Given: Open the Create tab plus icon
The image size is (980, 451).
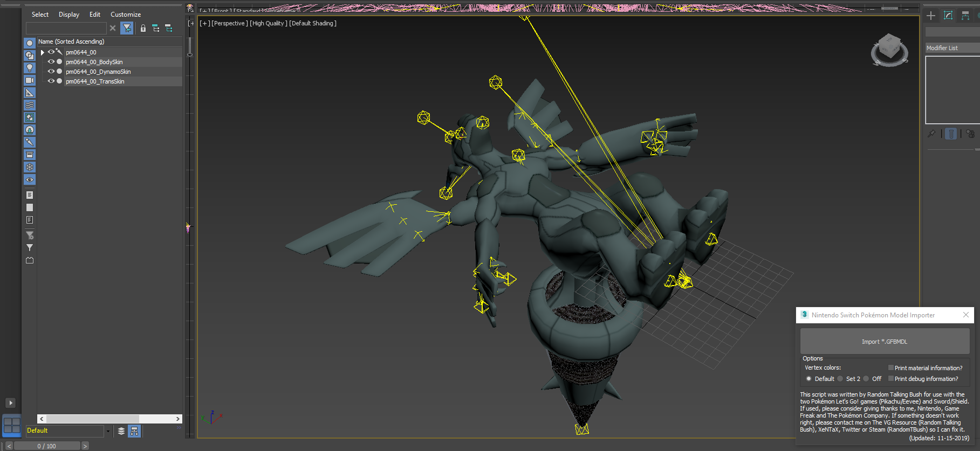Looking at the screenshot, I should click(931, 16).
